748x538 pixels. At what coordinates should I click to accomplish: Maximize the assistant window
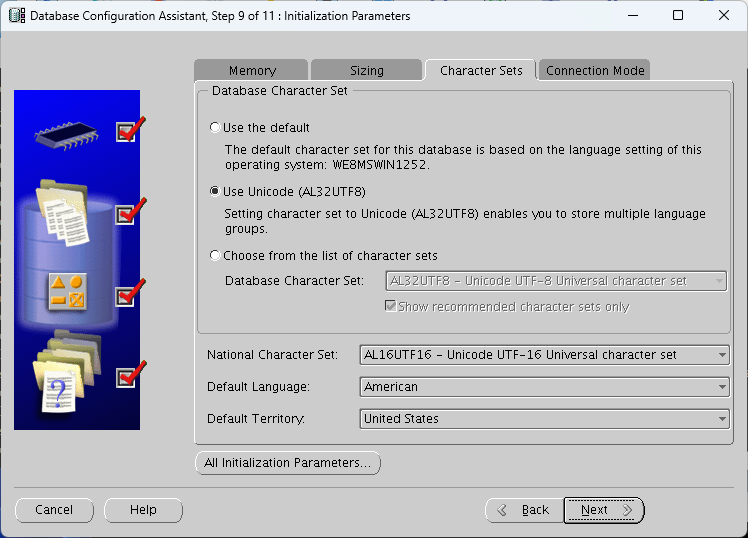(x=678, y=15)
